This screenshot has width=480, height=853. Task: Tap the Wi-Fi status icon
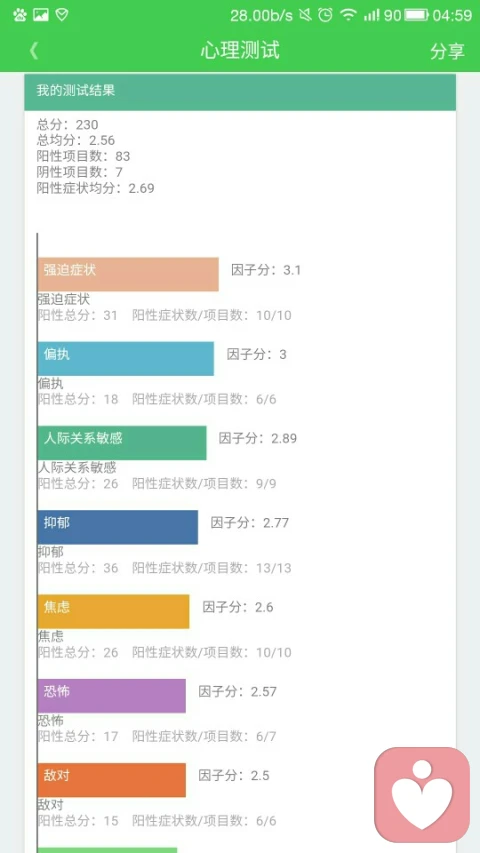click(x=348, y=15)
